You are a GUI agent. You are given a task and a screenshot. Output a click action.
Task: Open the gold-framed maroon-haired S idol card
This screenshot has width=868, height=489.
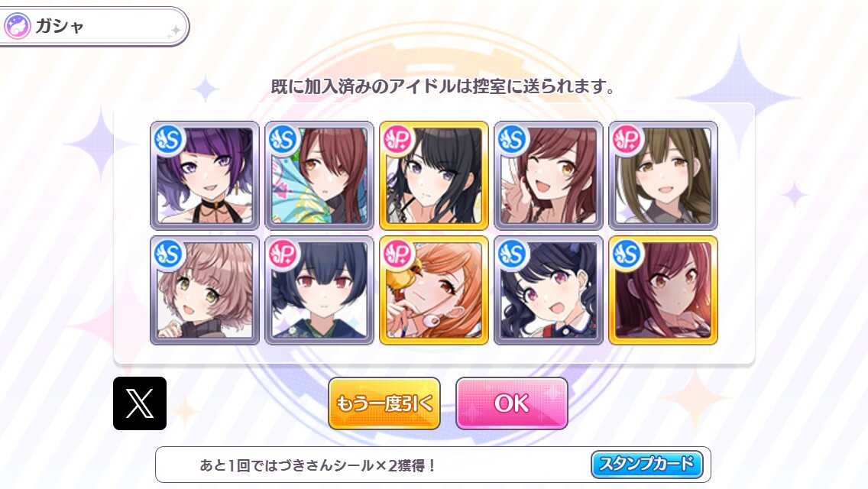tap(663, 290)
